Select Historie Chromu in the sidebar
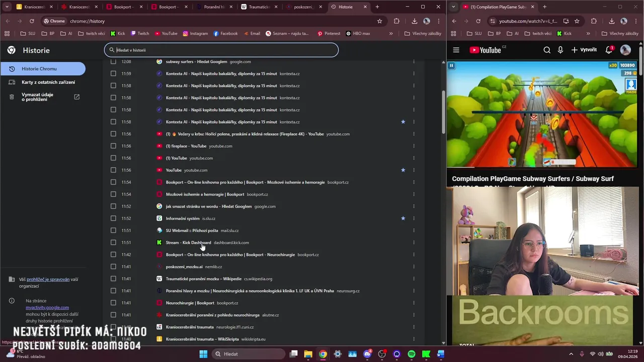Viewport: 644px width, 362px height. click(x=43, y=68)
